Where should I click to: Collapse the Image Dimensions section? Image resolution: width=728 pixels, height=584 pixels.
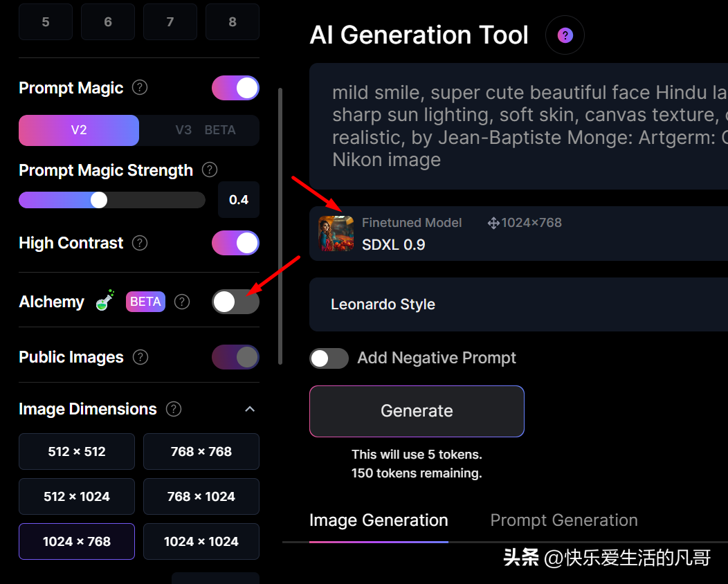(x=250, y=410)
